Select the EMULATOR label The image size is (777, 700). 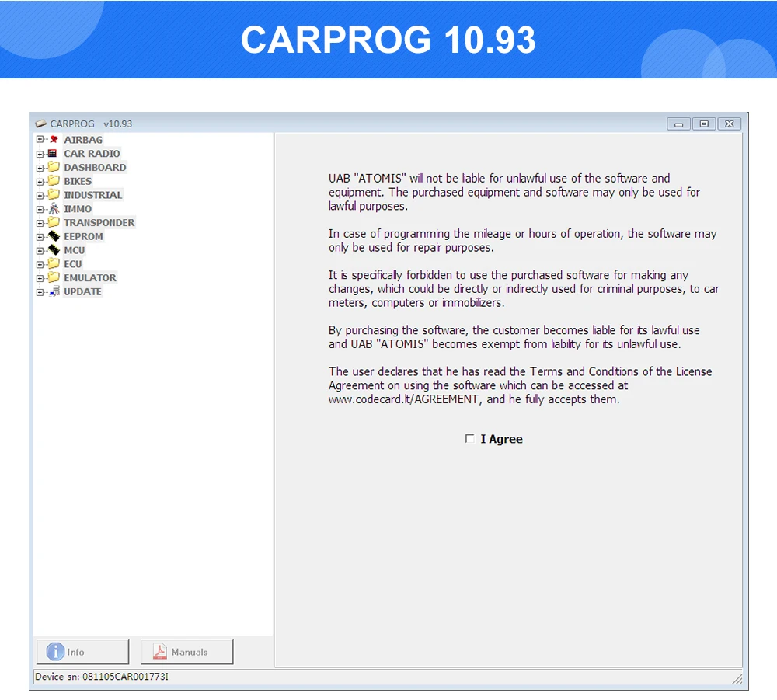(90, 278)
